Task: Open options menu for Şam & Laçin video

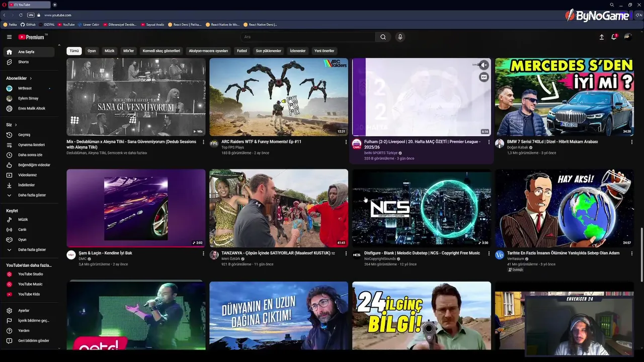Action: (x=203, y=253)
